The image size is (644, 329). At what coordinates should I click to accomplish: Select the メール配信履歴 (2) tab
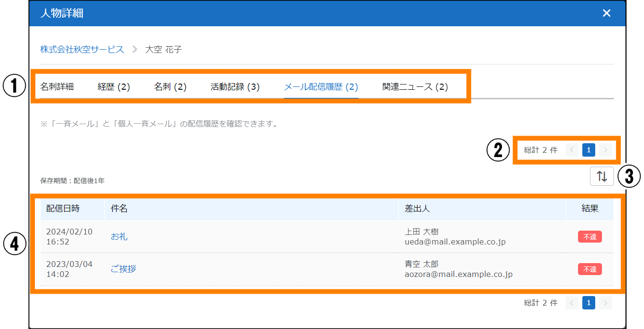tap(321, 87)
